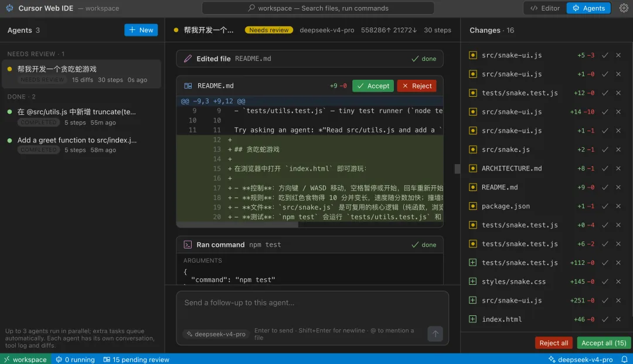Reject ARCHITECTURE.md change
Screen dimensions: 633x364
point(618,168)
